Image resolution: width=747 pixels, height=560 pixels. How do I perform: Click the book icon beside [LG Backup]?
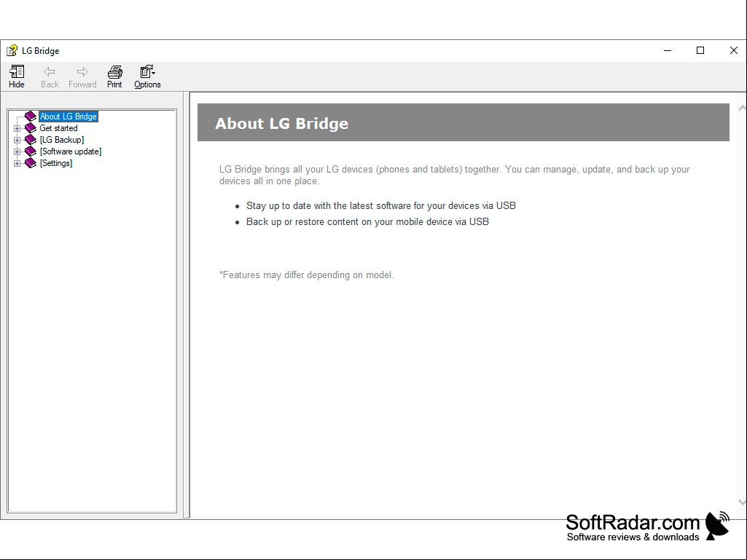[x=31, y=140]
